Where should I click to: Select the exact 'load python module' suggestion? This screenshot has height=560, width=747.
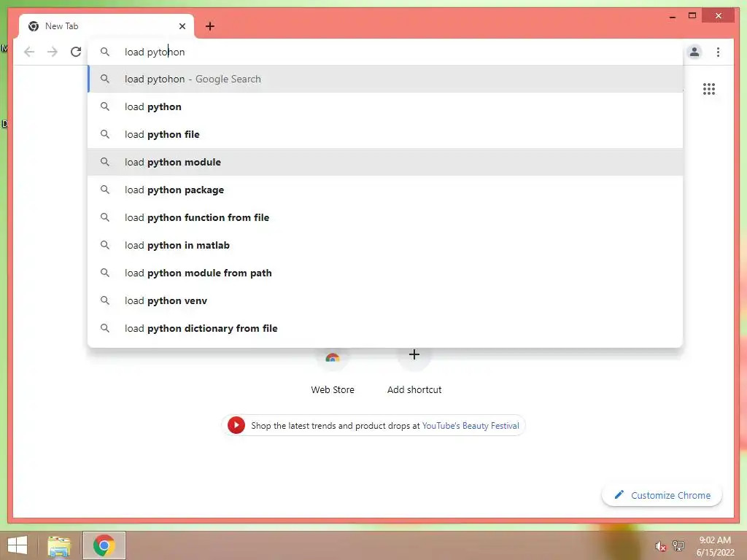click(x=385, y=162)
